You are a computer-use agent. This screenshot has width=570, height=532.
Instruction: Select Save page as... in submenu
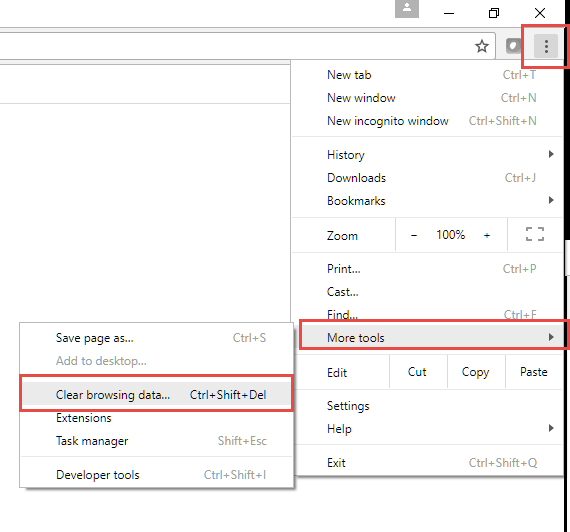[x=157, y=338]
